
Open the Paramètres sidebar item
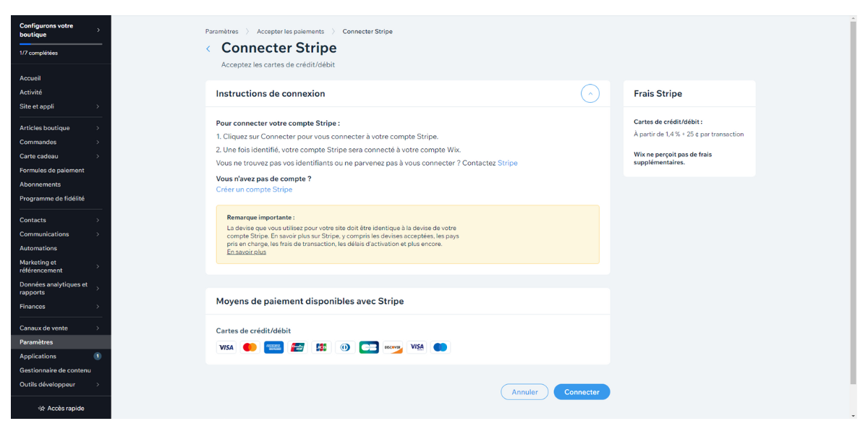click(x=61, y=342)
